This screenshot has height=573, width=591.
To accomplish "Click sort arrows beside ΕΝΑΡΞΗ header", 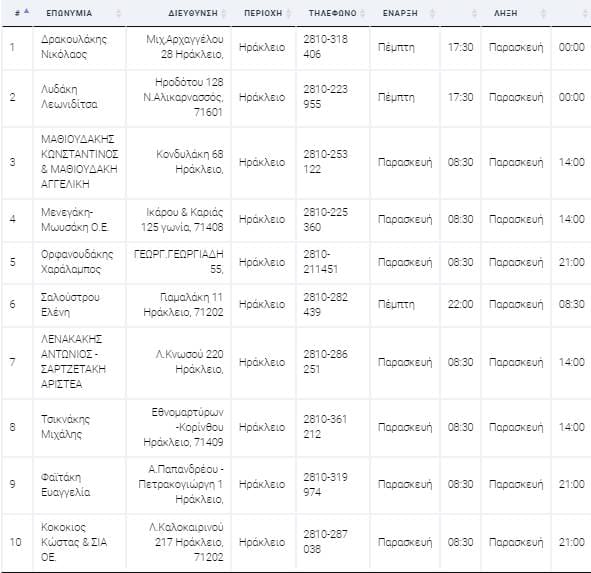I will tap(432, 14).
